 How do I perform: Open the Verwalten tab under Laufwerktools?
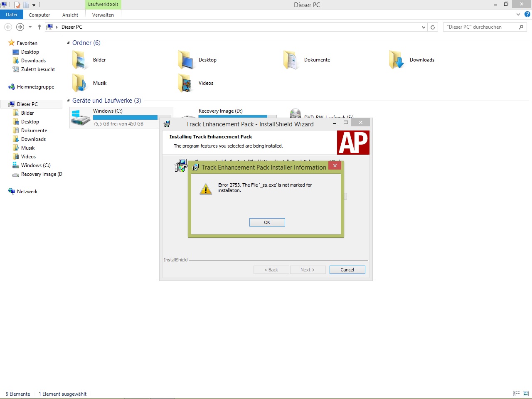103,15
